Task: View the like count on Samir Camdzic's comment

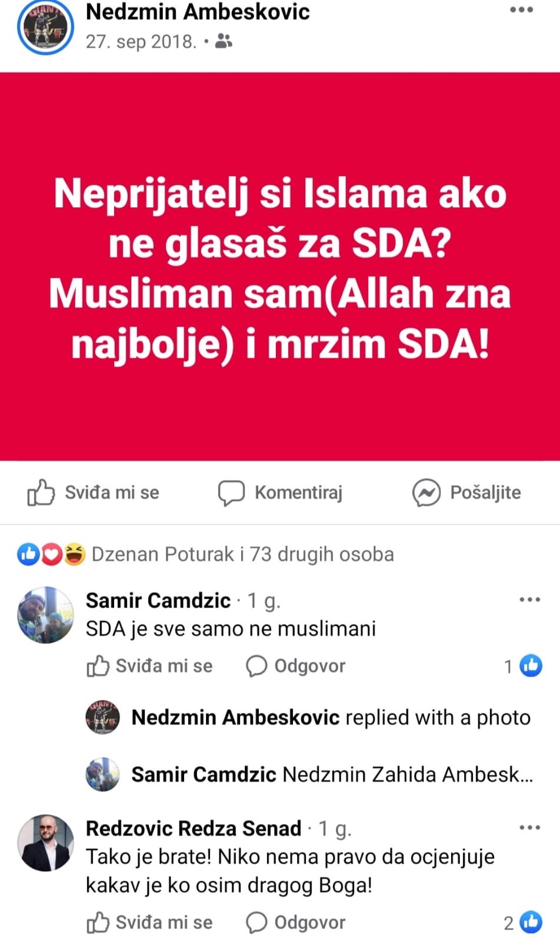Action: click(523, 666)
